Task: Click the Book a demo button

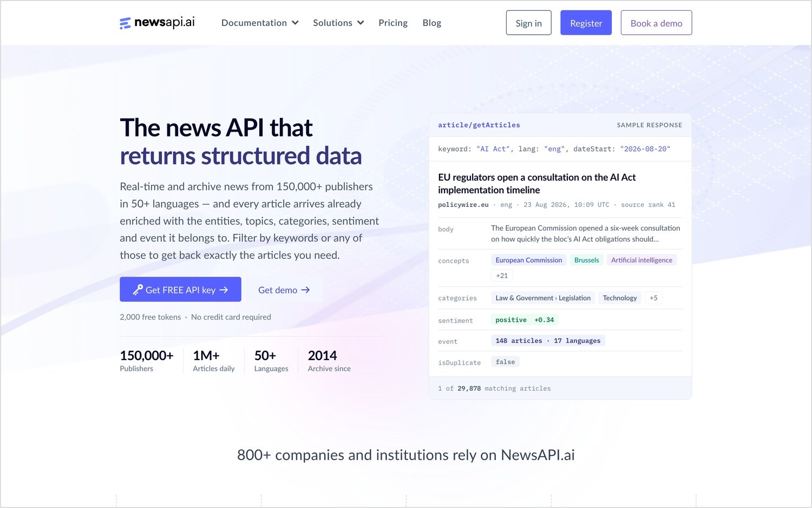Action: click(656, 23)
